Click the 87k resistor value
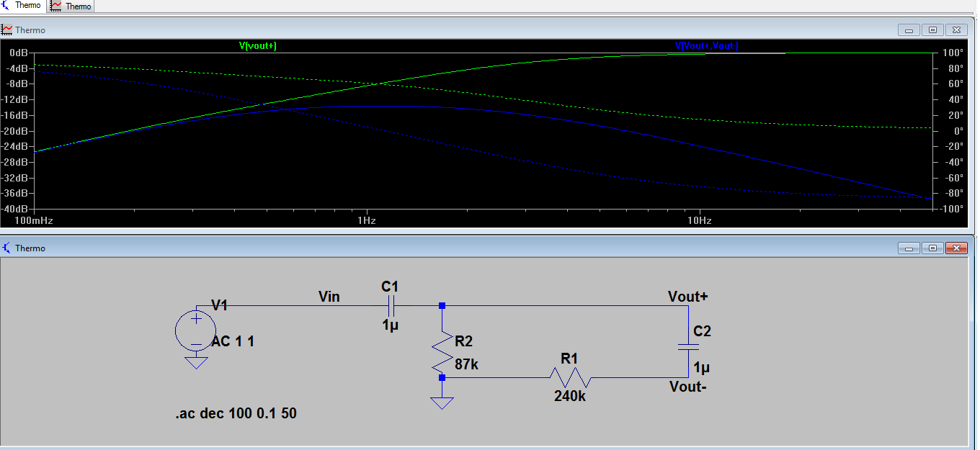The image size is (980, 450). click(x=466, y=365)
